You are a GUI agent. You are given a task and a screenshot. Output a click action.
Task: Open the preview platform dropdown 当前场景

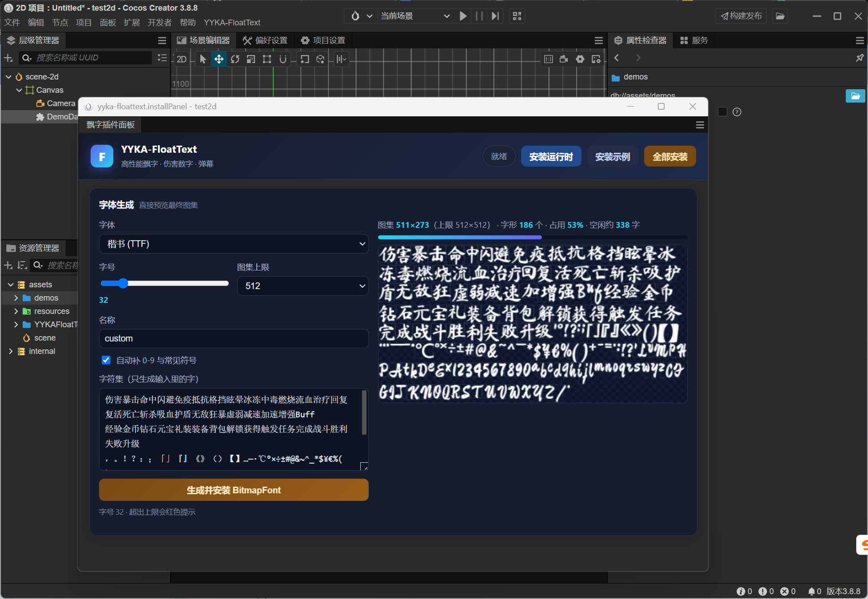click(x=415, y=16)
